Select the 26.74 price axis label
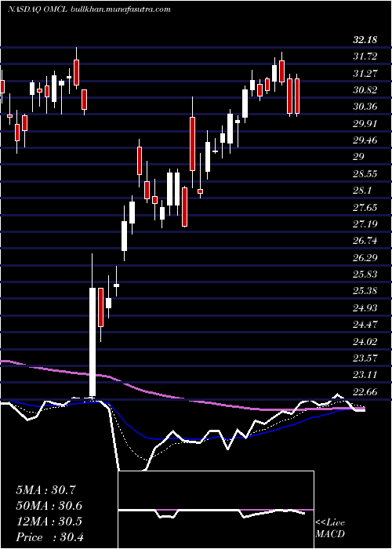Image resolution: width=392 pixels, height=549 pixels. pos(365,241)
